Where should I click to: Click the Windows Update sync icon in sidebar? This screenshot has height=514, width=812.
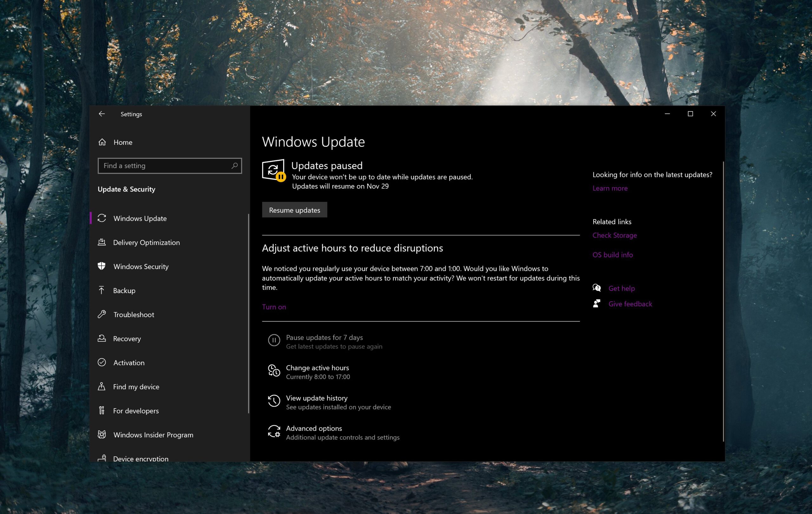[102, 218]
